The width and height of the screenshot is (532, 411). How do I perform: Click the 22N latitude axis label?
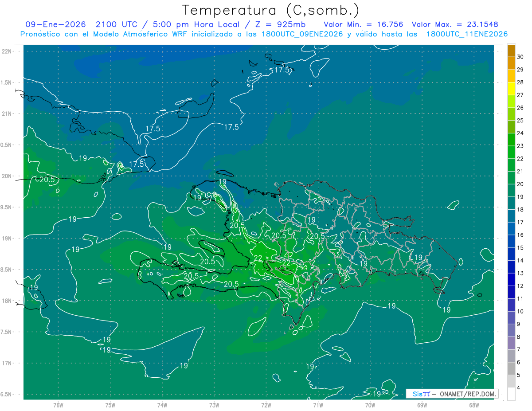[7, 51]
